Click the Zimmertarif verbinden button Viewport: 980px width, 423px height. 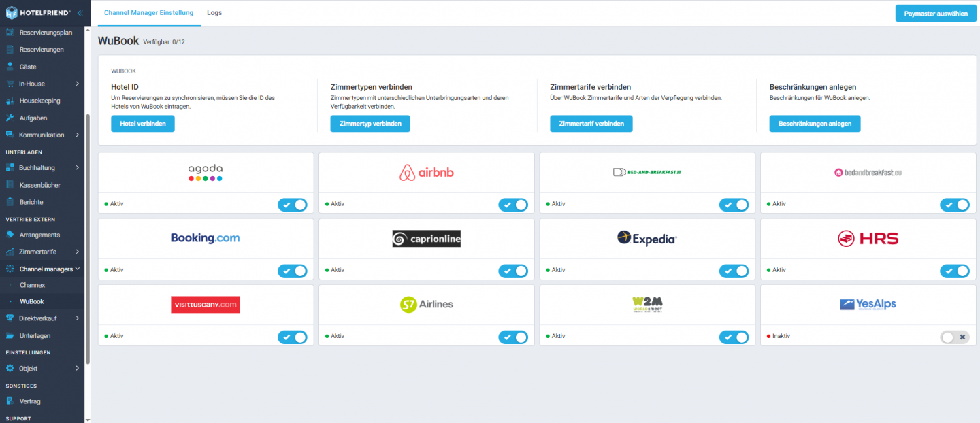click(591, 124)
